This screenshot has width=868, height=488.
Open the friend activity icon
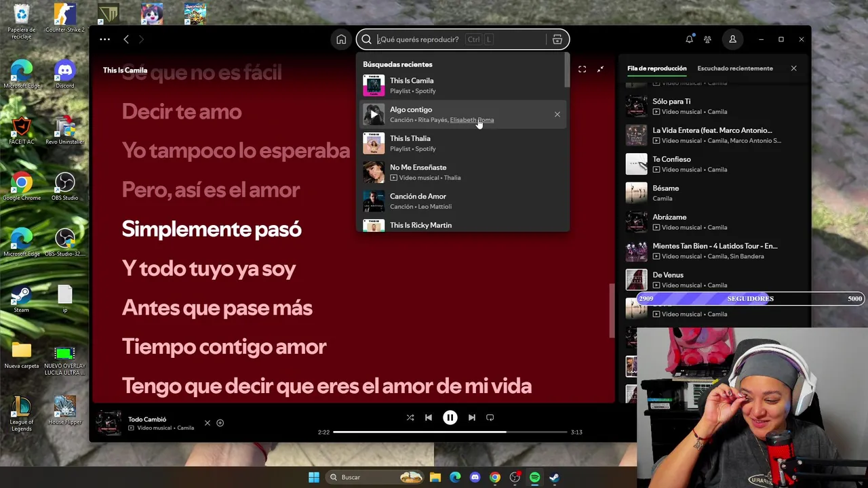tap(707, 39)
